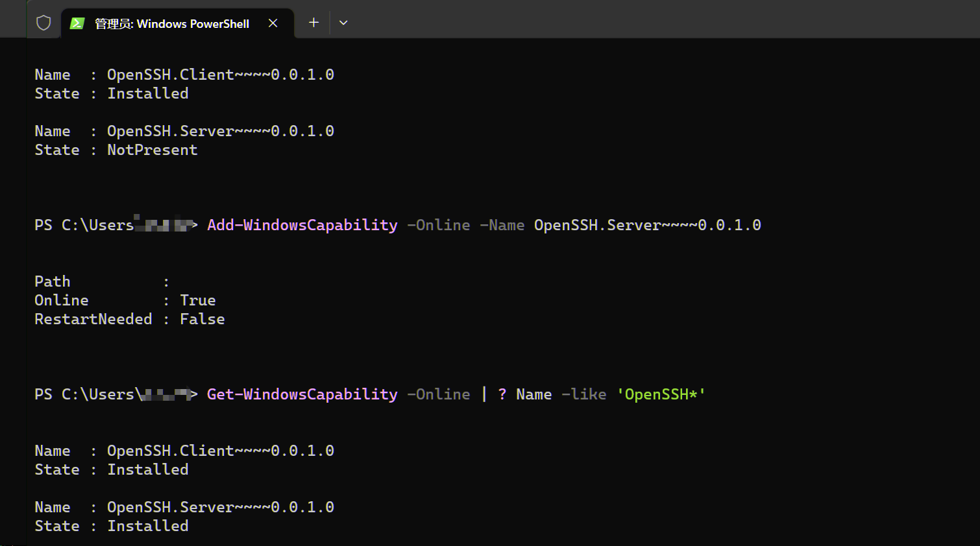Image resolution: width=980 pixels, height=546 pixels.
Task: Click the False value next to RestartNeeded
Action: coord(202,319)
